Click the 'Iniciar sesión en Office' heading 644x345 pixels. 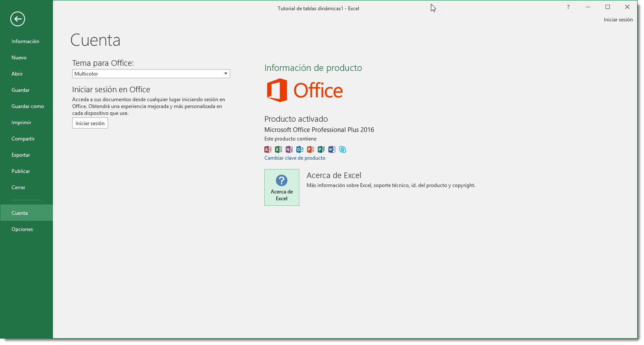(x=111, y=90)
